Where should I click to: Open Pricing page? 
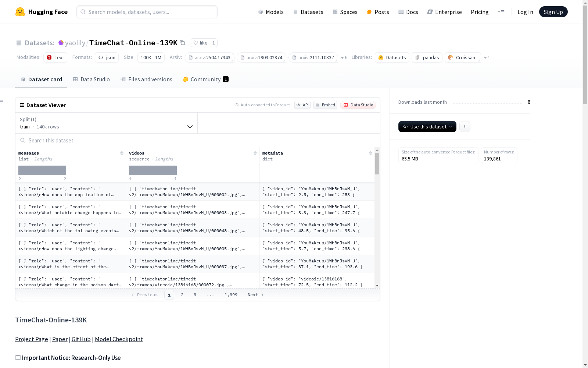(480, 12)
